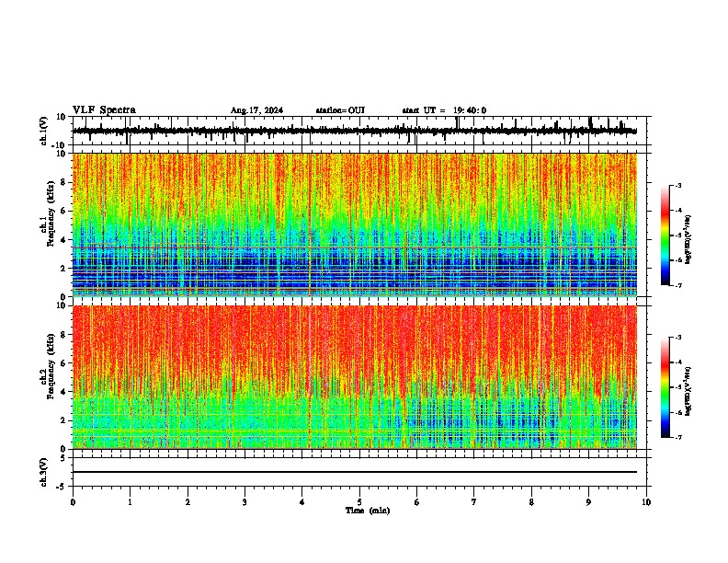The image size is (728, 563).
Task: Click the '6' kHz tick of ch.1 spectrogram
Action: coord(63,211)
